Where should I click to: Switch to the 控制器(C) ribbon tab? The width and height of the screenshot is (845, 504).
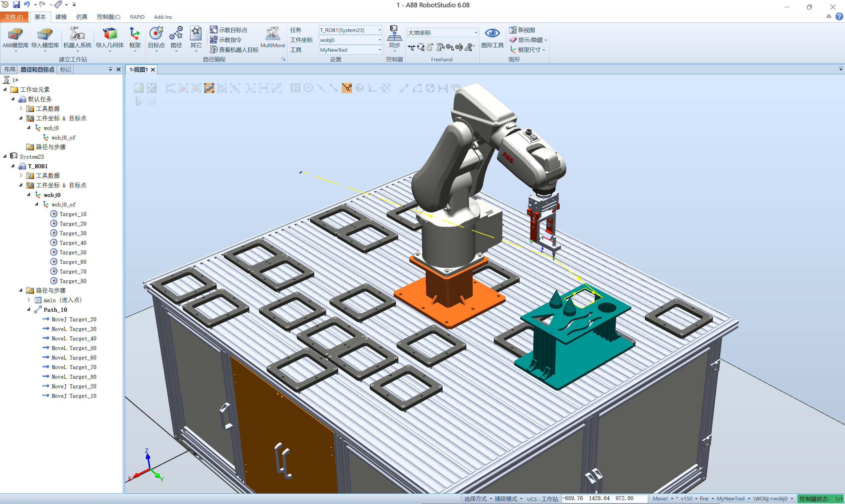[108, 16]
